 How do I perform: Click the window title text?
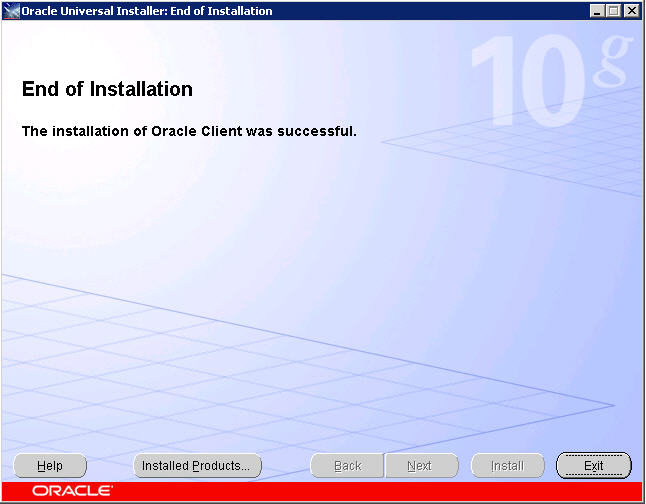pos(147,11)
